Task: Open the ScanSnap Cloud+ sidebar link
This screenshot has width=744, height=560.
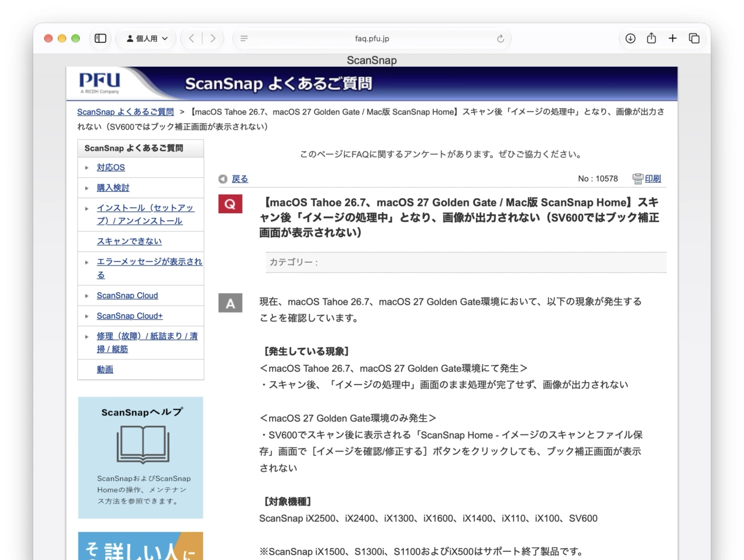Action: [x=130, y=316]
